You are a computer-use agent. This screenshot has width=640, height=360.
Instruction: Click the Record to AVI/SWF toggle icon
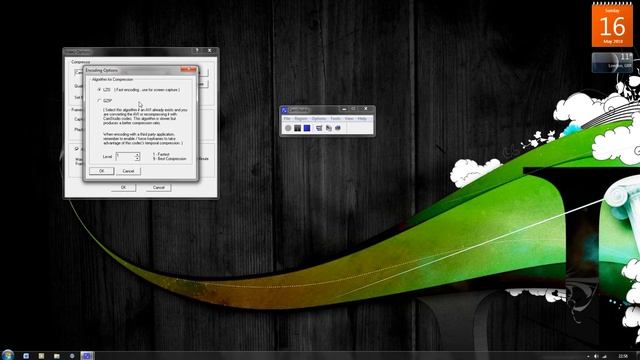[x=329, y=128]
